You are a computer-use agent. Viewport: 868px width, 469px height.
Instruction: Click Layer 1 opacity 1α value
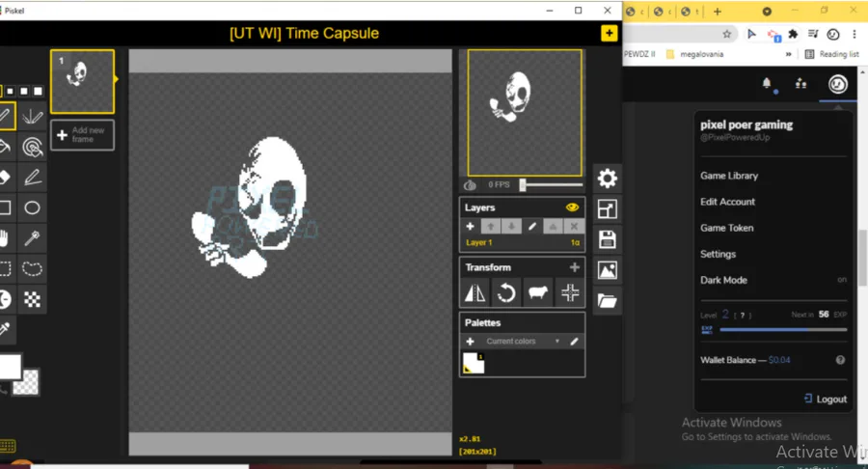[x=575, y=242]
